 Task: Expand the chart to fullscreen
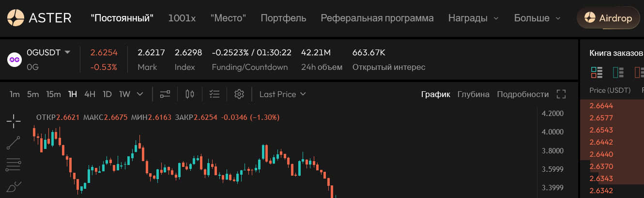coord(561,94)
